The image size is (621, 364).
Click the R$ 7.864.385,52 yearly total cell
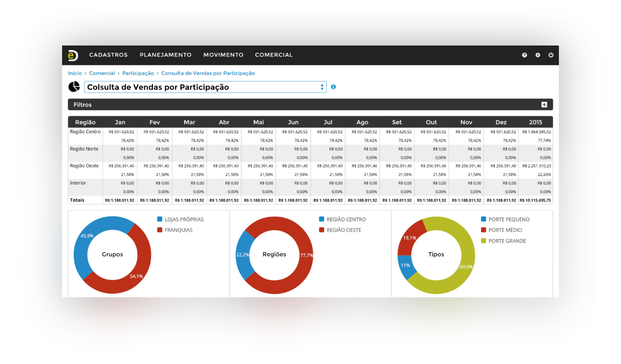click(x=537, y=132)
